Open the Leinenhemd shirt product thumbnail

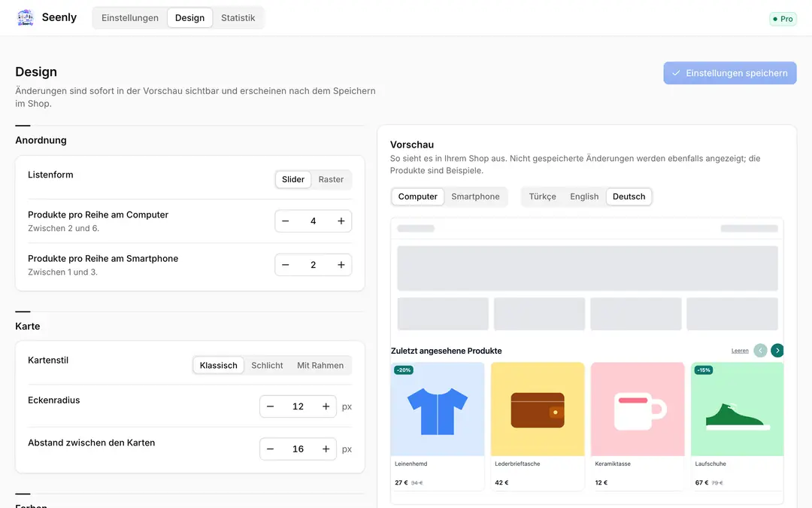[x=438, y=409]
